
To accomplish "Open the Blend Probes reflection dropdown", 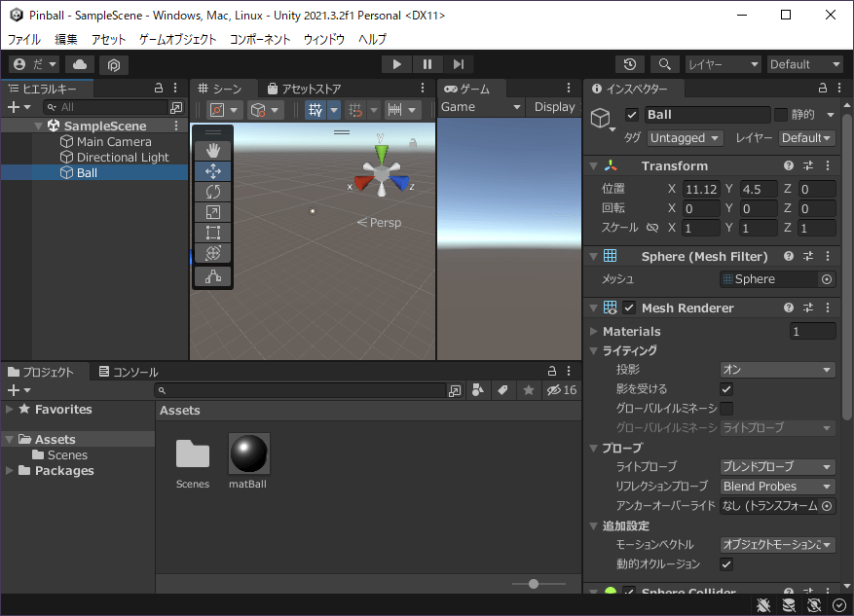I will tap(777, 487).
